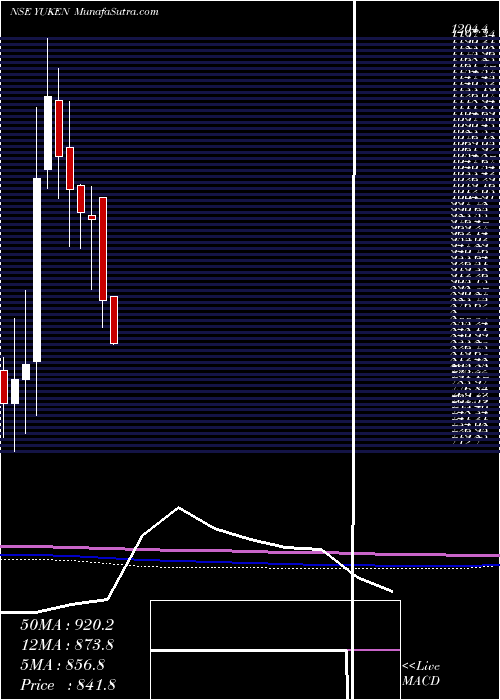Click the '<<Live MACD' label

coord(421,674)
